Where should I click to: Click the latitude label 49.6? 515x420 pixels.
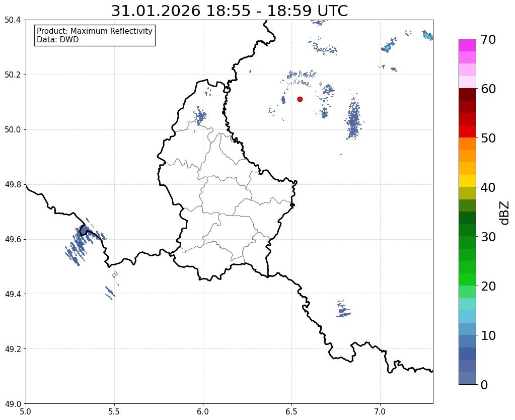pyautogui.click(x=13, y=240)
